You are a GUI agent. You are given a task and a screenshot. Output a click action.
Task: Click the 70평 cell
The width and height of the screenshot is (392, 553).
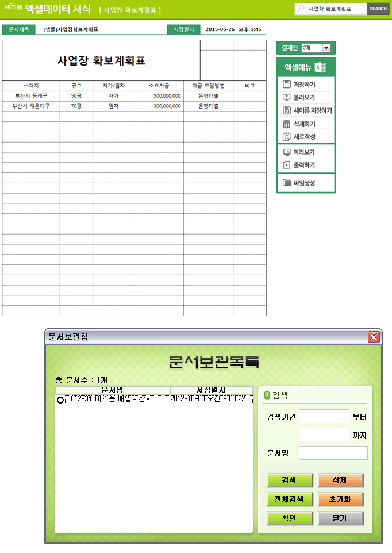[x=76, y=106]
